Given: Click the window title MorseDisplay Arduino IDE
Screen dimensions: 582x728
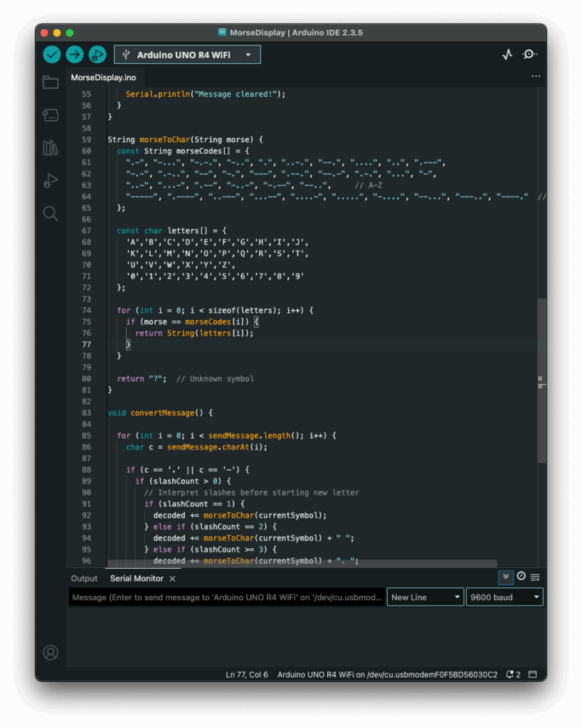Looking at the screenshot, I should [296, 33].
